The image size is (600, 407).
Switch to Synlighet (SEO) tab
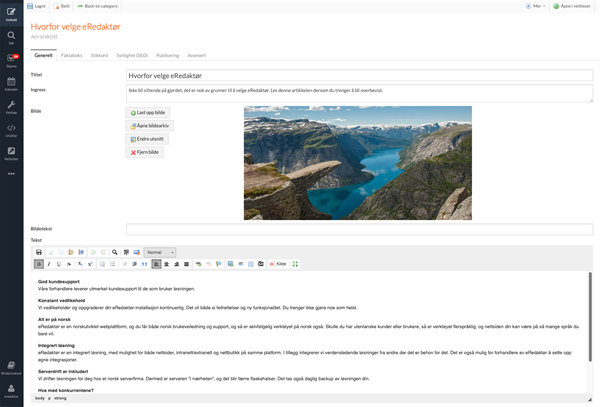coord(132,55)
